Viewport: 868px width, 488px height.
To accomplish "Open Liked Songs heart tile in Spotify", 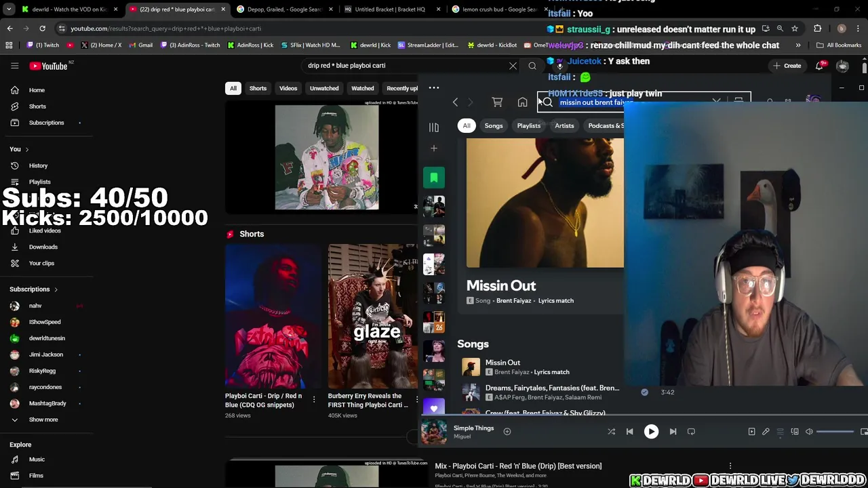I will [x=434, y=407].
